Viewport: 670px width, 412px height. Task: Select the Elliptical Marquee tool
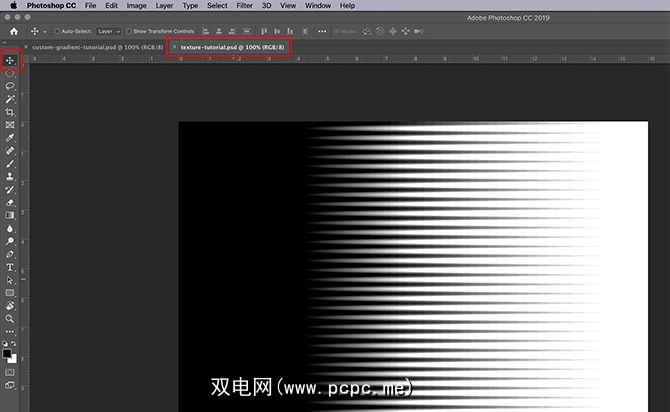10,74
